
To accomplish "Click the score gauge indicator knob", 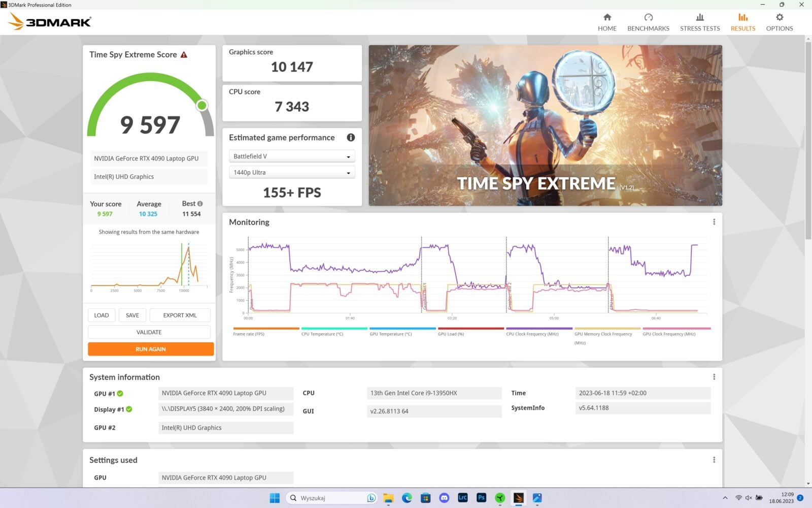I will [x=202, y=105].
